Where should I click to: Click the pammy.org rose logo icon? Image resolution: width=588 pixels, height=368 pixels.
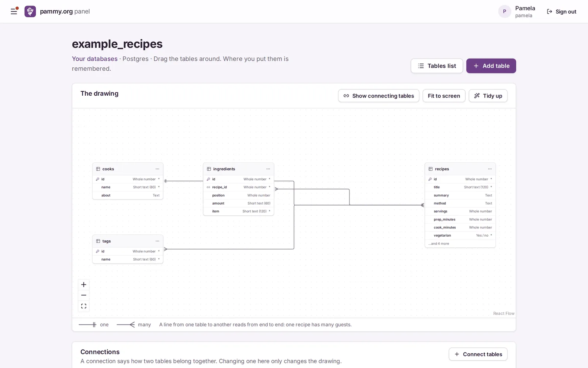30,11
